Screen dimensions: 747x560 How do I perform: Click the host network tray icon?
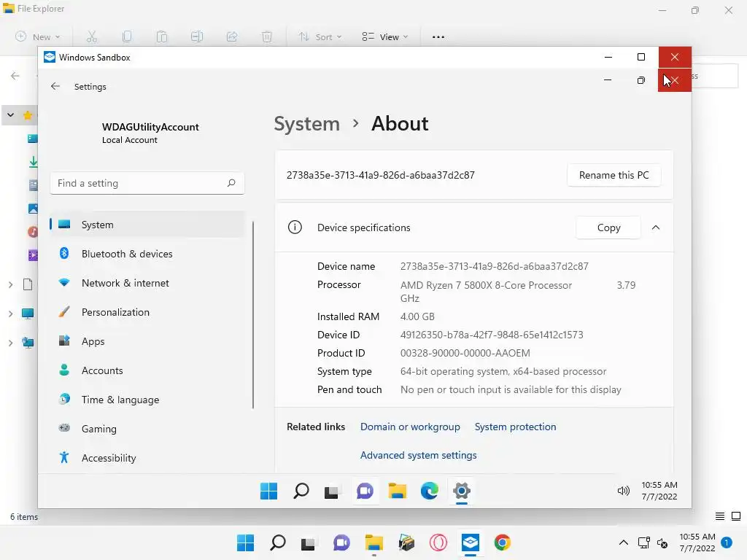coord(643,542)
